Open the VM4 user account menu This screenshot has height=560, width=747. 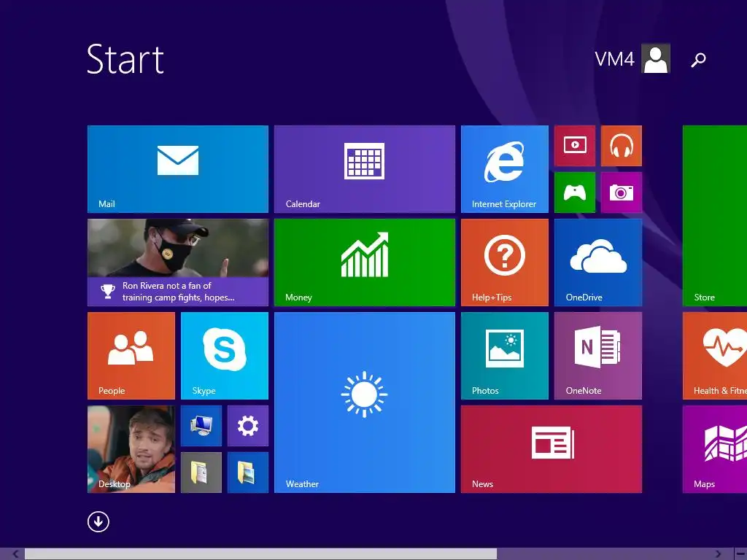[632, 58]
